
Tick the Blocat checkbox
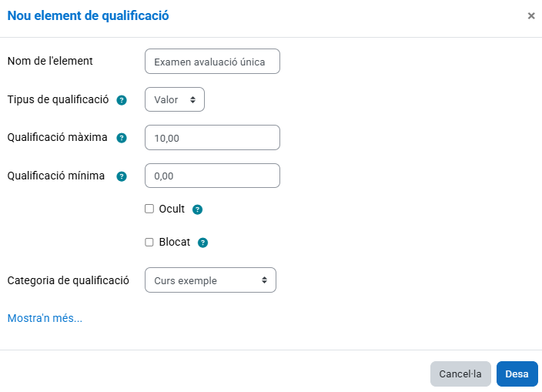(x=149, y=242)
